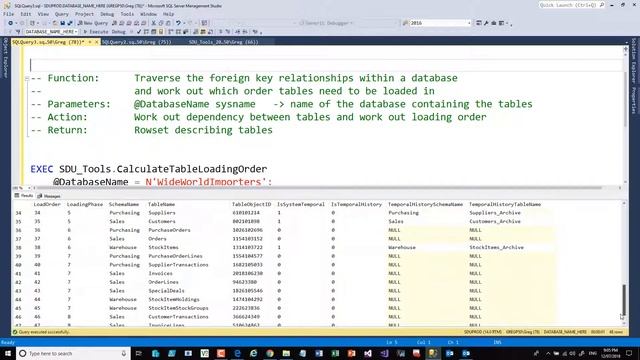Collapse the Function comment block
This screenshot has width=640, height=360.
[x=27, y=78]
